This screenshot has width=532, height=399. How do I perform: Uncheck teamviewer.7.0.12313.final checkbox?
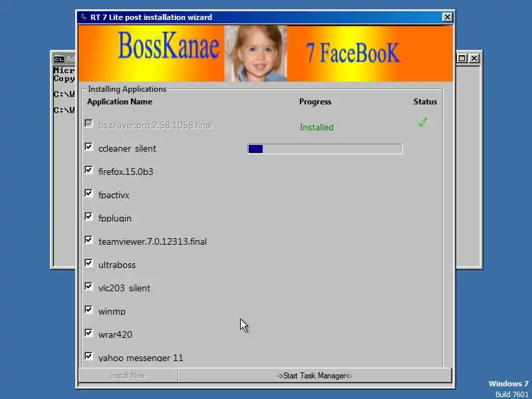pos(88,239)
